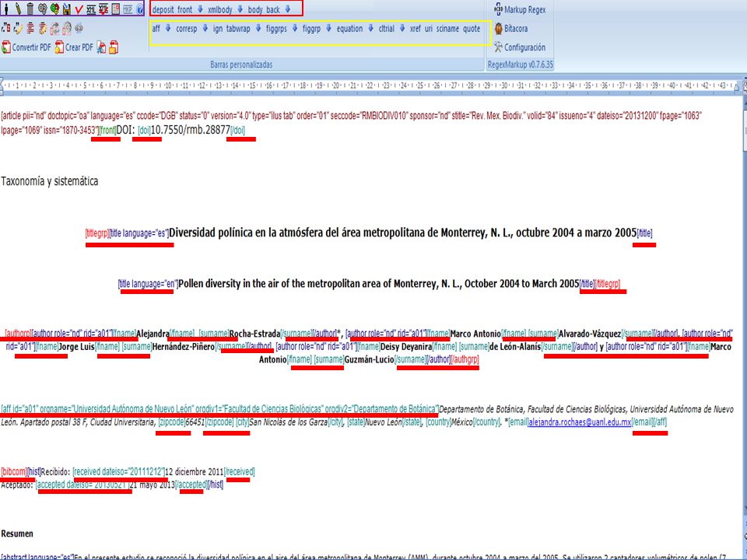Expand the arrow after the equation tag
747x560 pixels.
(x=370, y=29)
